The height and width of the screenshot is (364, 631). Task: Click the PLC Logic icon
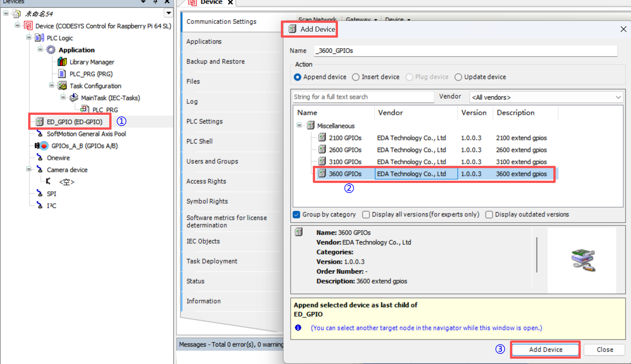pos(40,38)
